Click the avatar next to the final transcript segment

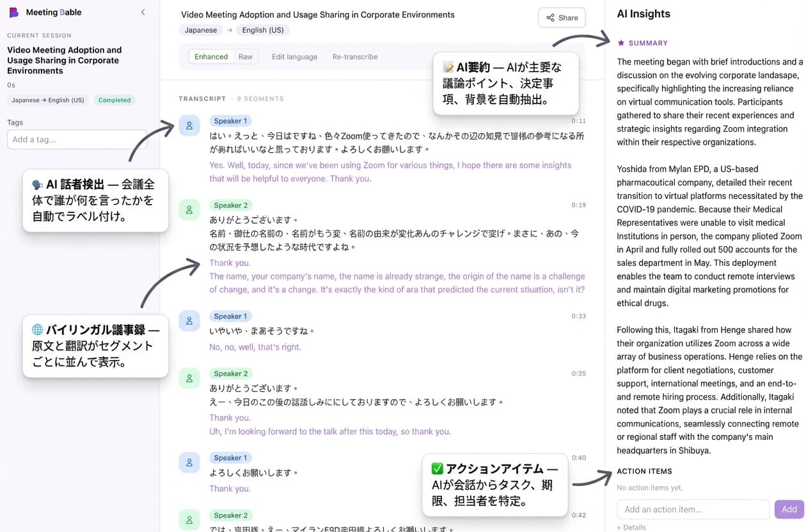pyautogui.click(x=189, y=520)
